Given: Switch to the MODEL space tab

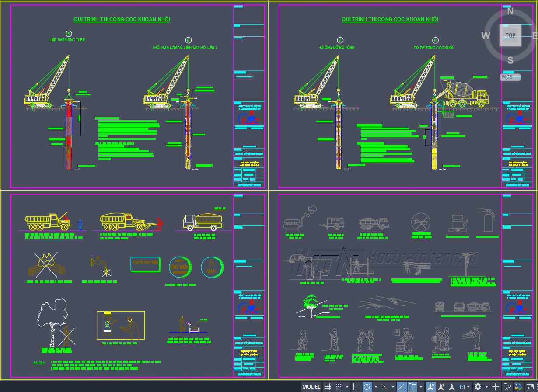Looking at the screenshot, I should (311, 387).
